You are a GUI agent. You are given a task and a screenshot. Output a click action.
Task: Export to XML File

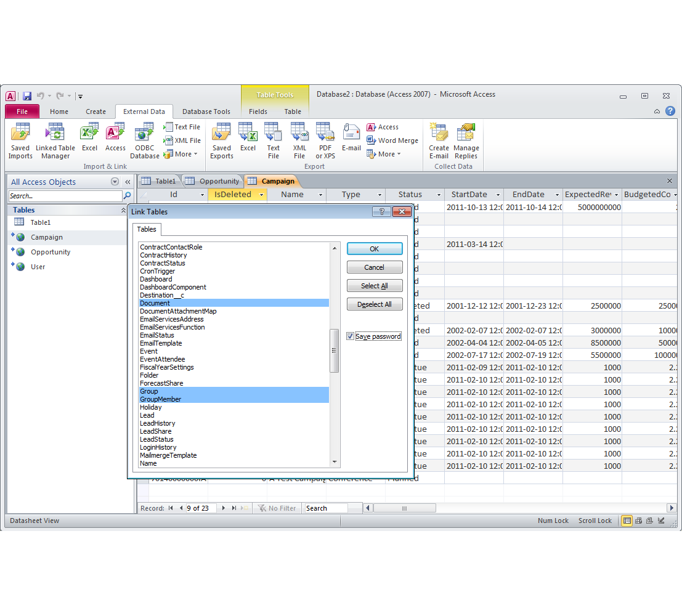(299, 141)
